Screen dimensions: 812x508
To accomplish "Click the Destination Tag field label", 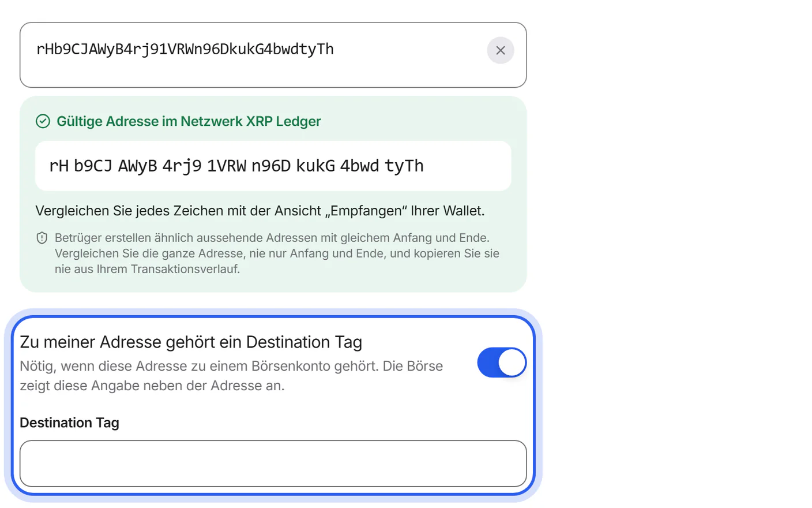I will coord(69,423).
